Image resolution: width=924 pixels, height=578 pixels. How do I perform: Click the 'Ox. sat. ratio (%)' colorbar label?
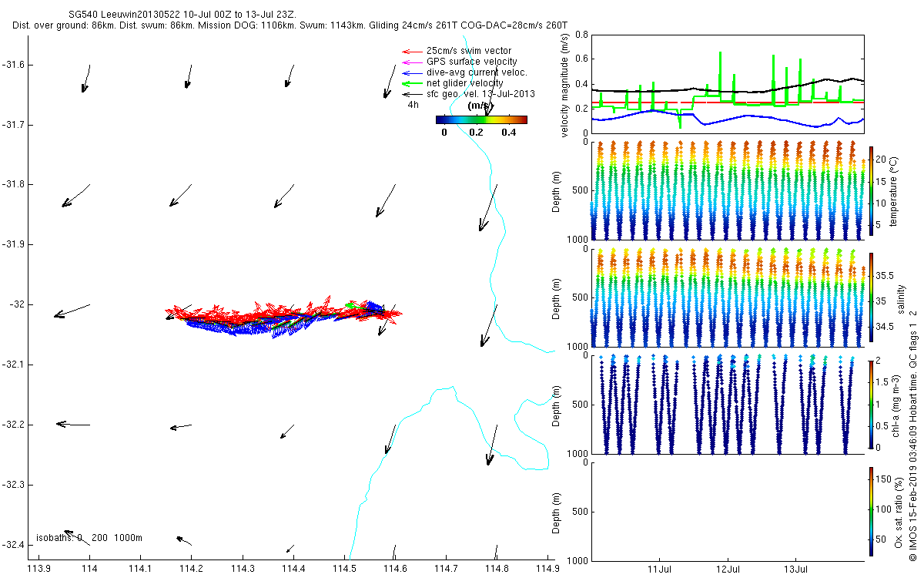coord(898,512)
